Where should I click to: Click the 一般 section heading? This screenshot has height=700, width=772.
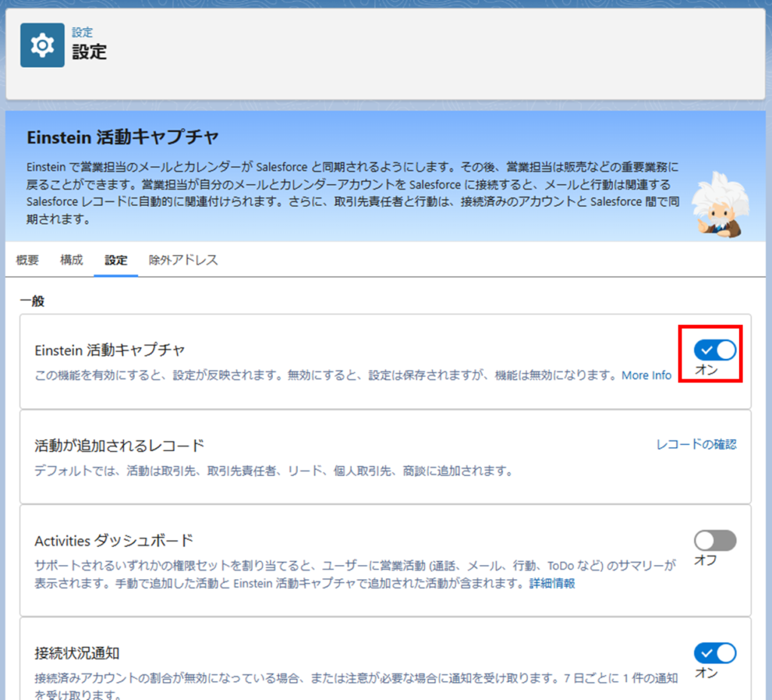32,301
